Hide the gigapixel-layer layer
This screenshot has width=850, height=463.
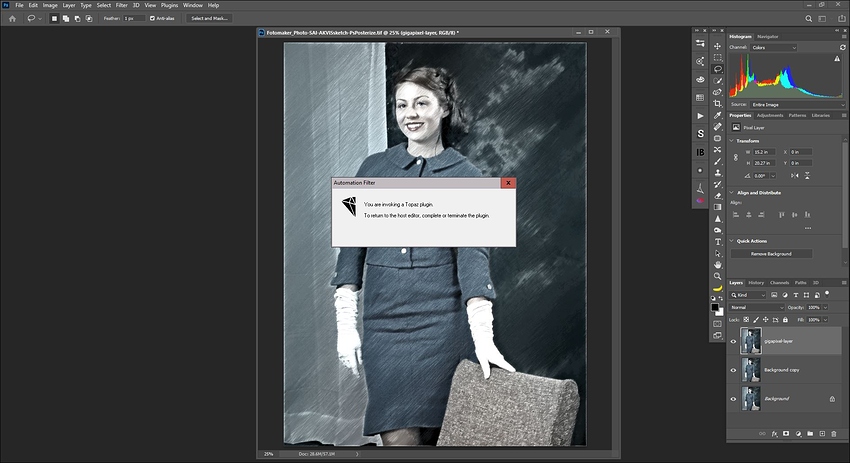tap(733, 342)
